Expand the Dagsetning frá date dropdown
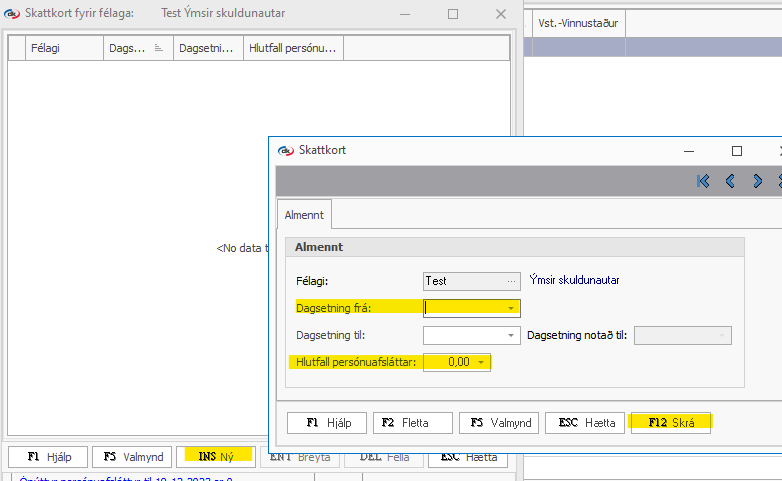782x481 pixels. click(x=511, y=308)
